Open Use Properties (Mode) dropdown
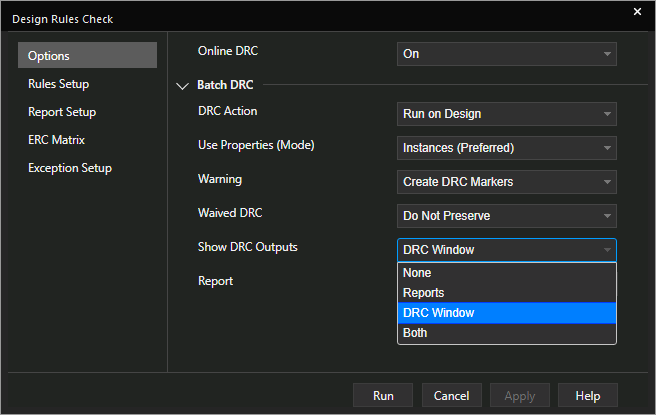Image resolution: width=656 pixels, height=415 pixels. coord(506,148)
